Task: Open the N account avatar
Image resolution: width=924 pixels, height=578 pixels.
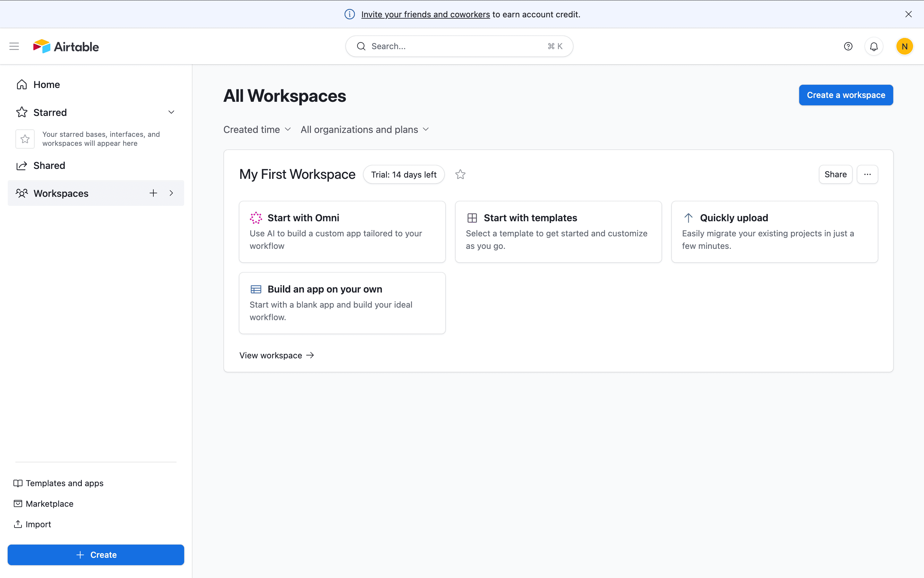Action: click(x=904, y=46)
